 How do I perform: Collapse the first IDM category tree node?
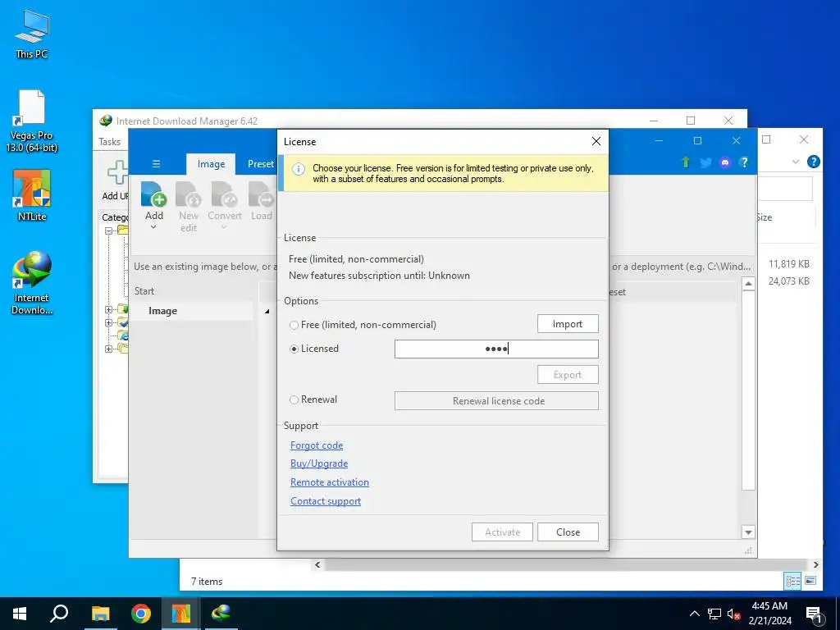(x=109, y=231)
